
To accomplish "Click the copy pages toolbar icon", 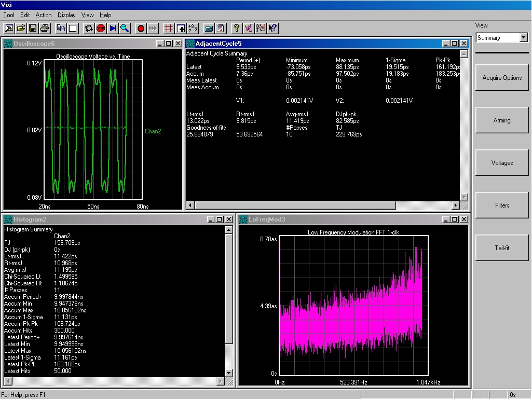I will click(x=61, y=29).
